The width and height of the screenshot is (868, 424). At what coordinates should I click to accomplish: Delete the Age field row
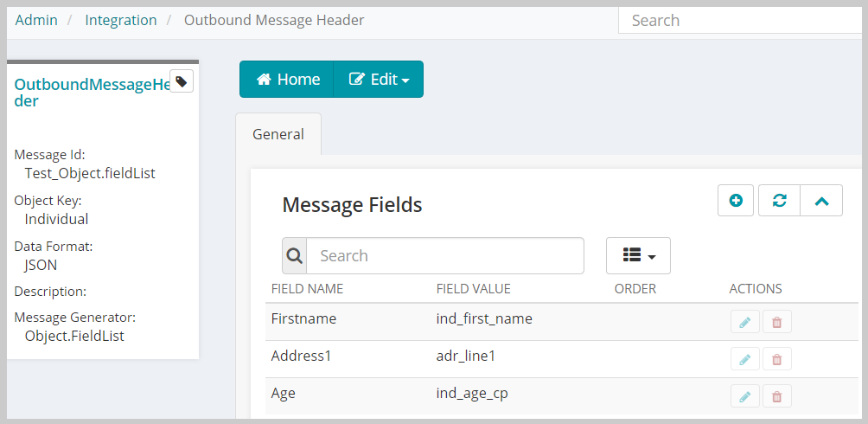(x=777, y=395)
